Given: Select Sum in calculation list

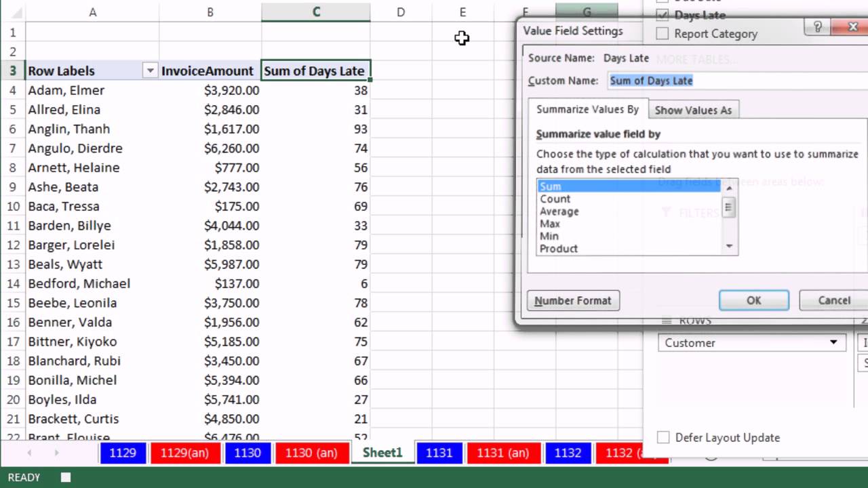Looking at the screenshot, I should point(629,186).
